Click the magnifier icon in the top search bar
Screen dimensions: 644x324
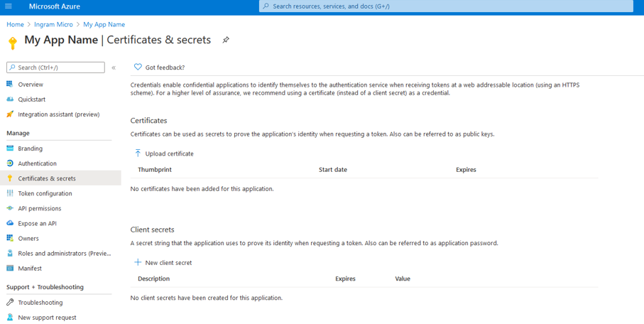coord(266,6)
